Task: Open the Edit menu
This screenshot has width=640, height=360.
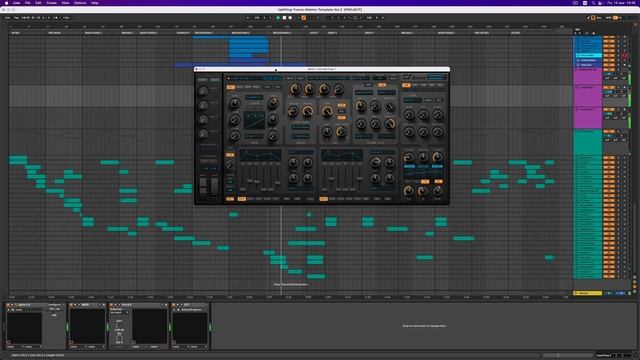Action: coord(38,3)
